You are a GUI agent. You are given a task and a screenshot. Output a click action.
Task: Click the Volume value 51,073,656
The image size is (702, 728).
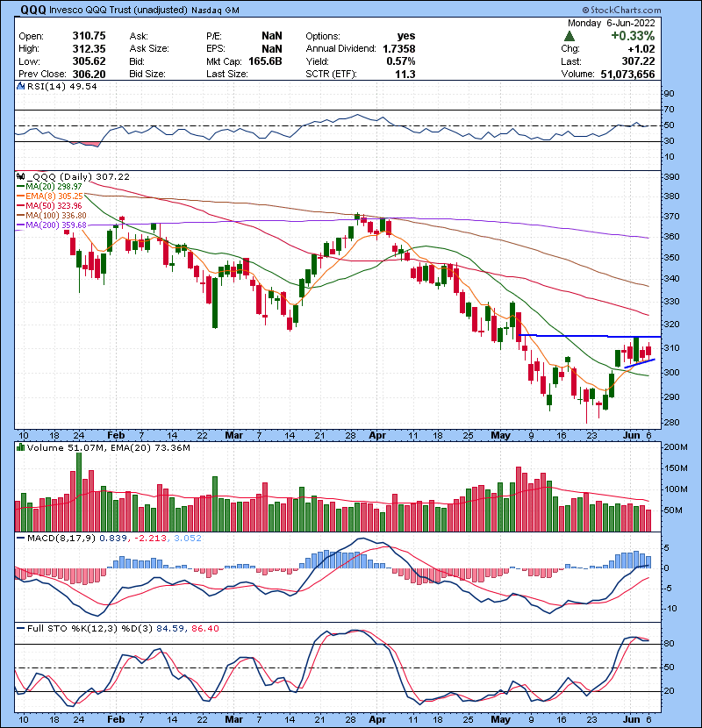pos(627,75)
